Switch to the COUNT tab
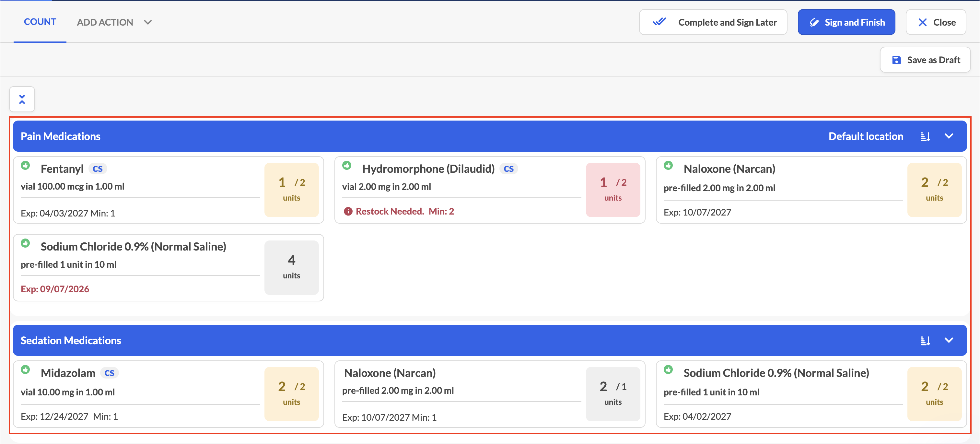Image resolution: width=980 pixels, height=444 pixels. 40,22
